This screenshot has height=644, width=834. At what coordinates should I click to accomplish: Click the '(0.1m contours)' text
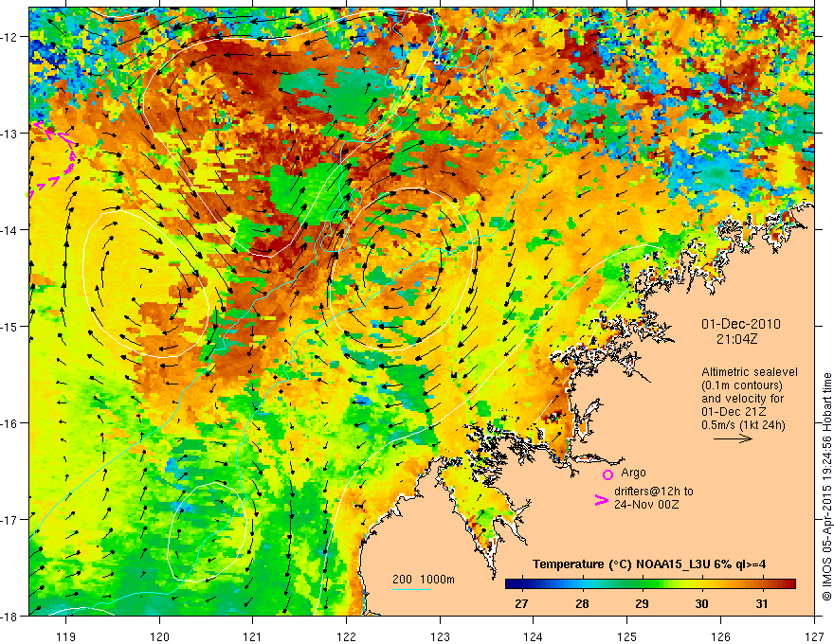point(742,385)
